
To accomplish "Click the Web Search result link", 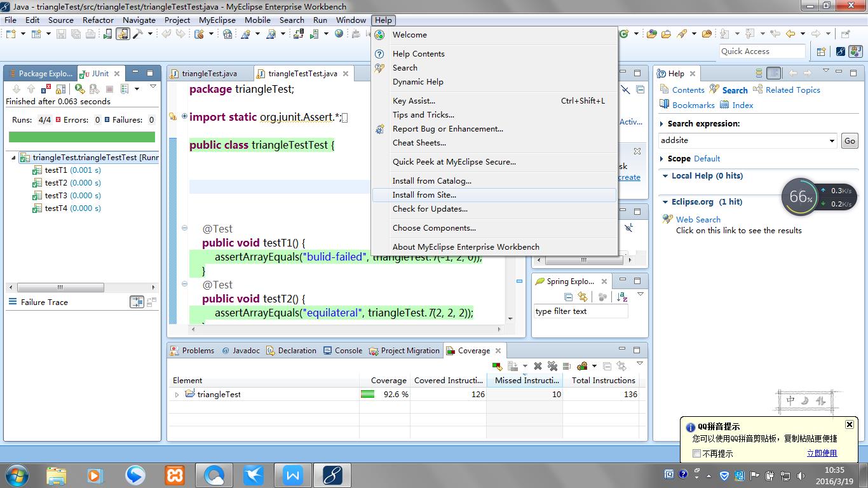I will 698,220.
